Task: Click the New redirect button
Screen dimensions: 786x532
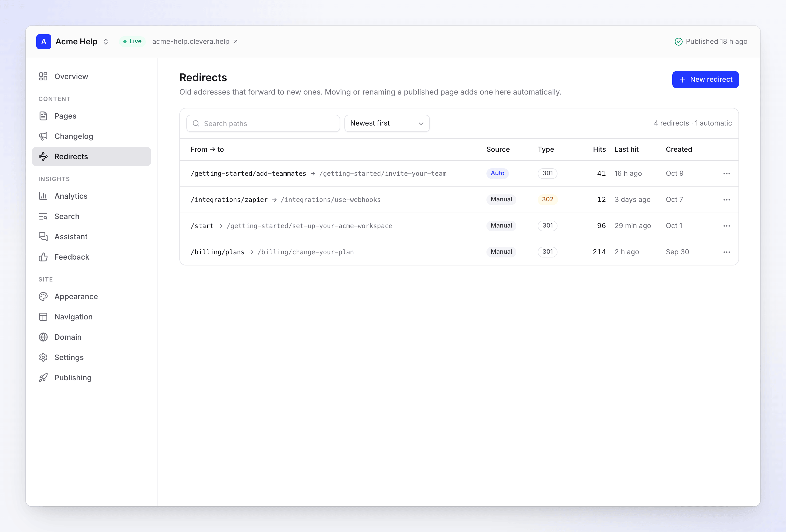Action: pos(705,80)
